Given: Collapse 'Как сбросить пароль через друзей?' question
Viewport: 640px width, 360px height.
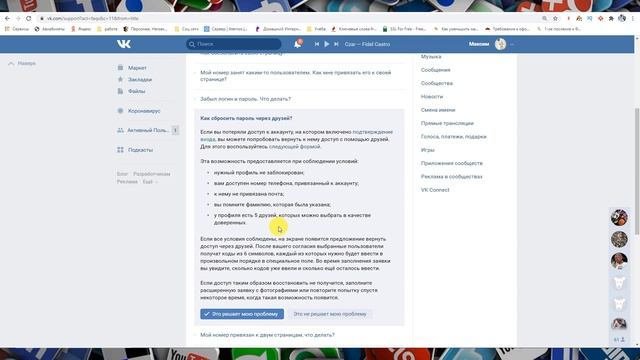Looking at the screenshot, I should [x=246, y=118].
